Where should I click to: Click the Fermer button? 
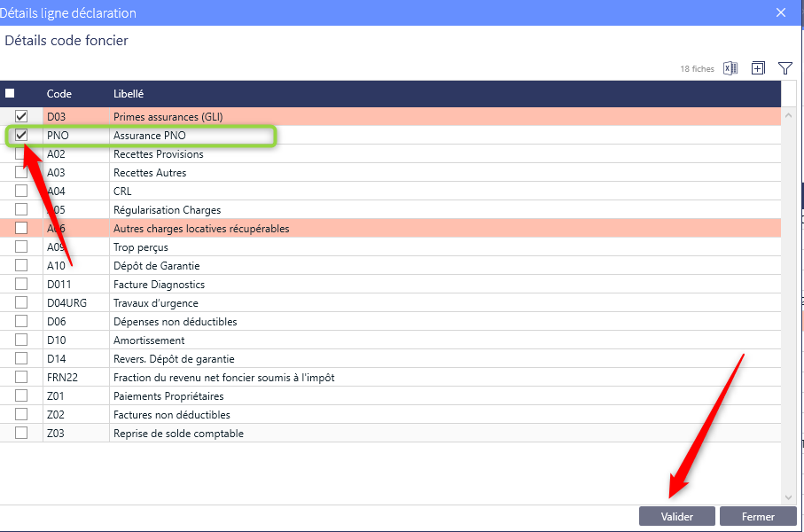(x=757, y=516)
